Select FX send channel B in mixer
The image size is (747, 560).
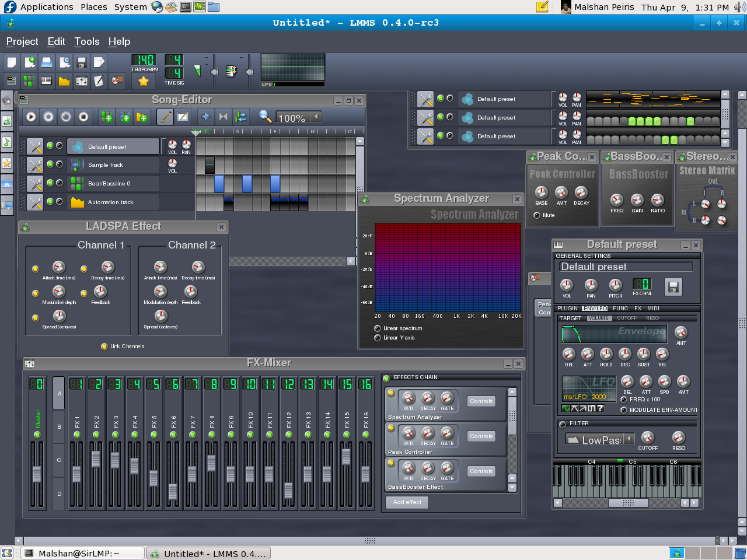[59, 427]
